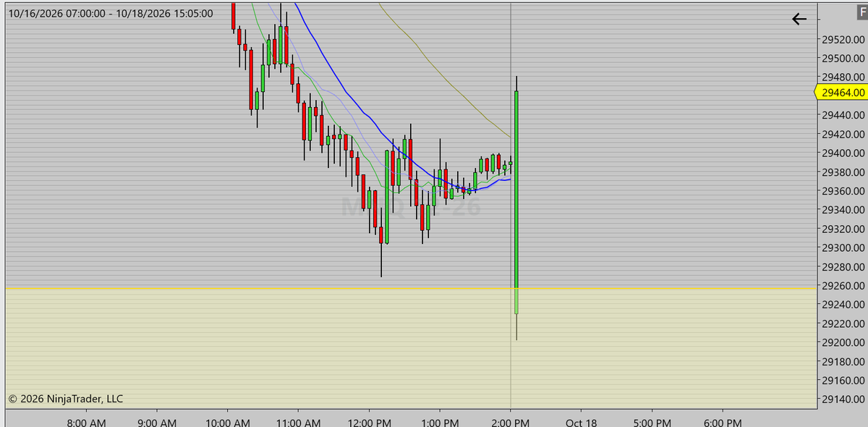
Task: Click the 29520.00 price axis label
Action: (843, 39)
